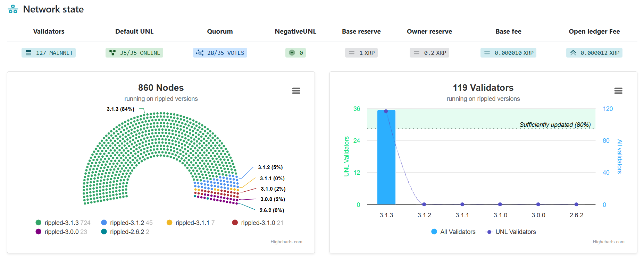Click the equals icon beside 0.2 XRP
644x261 pixels.
(x=417, y=53)
